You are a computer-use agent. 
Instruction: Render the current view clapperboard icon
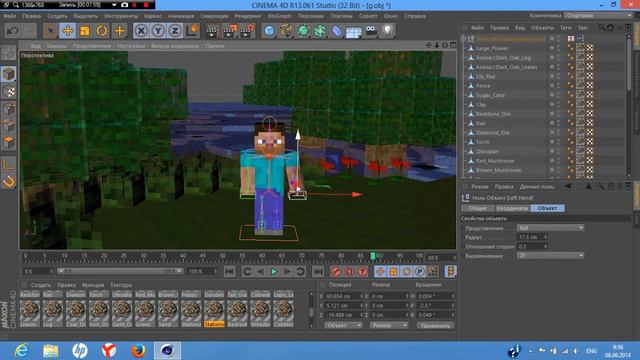click(x=212, y=31)
